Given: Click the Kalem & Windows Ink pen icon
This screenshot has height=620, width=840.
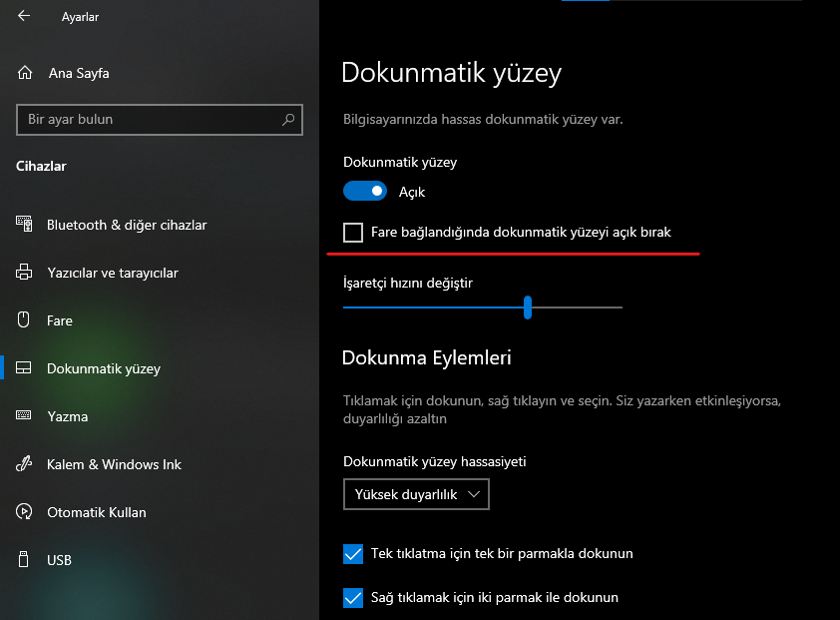Looking at the screenshot, I should click(x=24, y=464).
